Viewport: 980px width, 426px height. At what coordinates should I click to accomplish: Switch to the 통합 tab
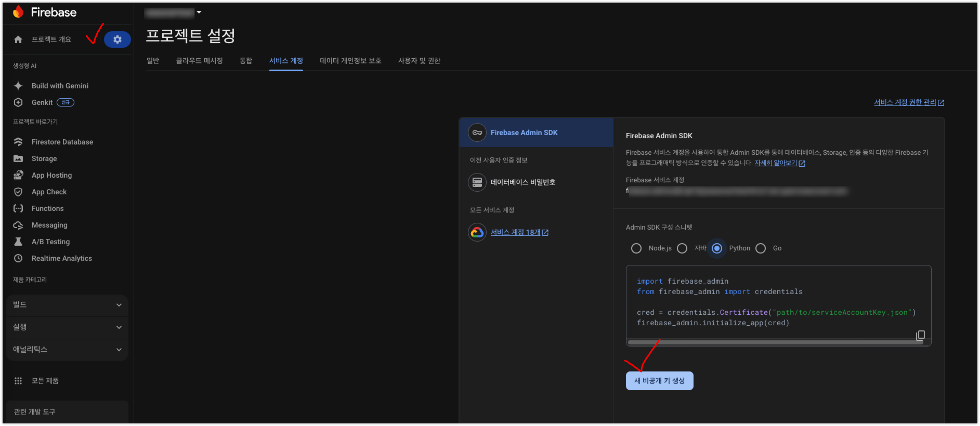pyautogui.click(x=246, y=61)
